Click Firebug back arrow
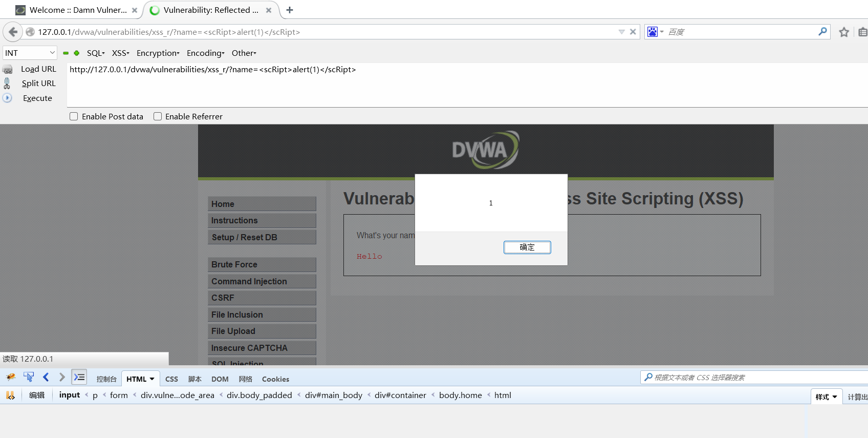 (46, 378)
